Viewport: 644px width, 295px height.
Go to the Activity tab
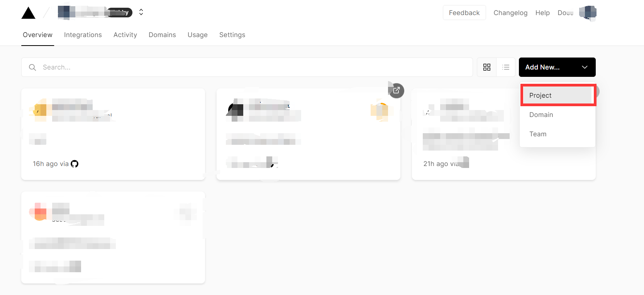[125, 35]
